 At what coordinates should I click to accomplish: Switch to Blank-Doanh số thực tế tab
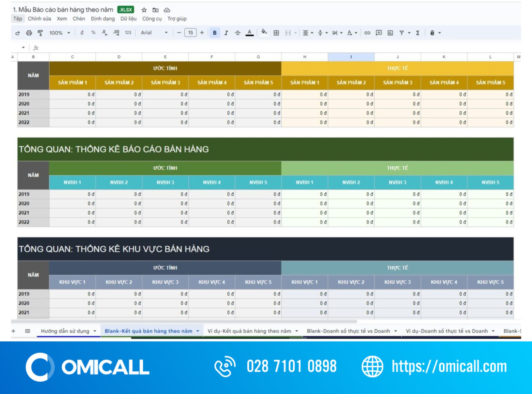pyautogui.click(x=348, y=331)
